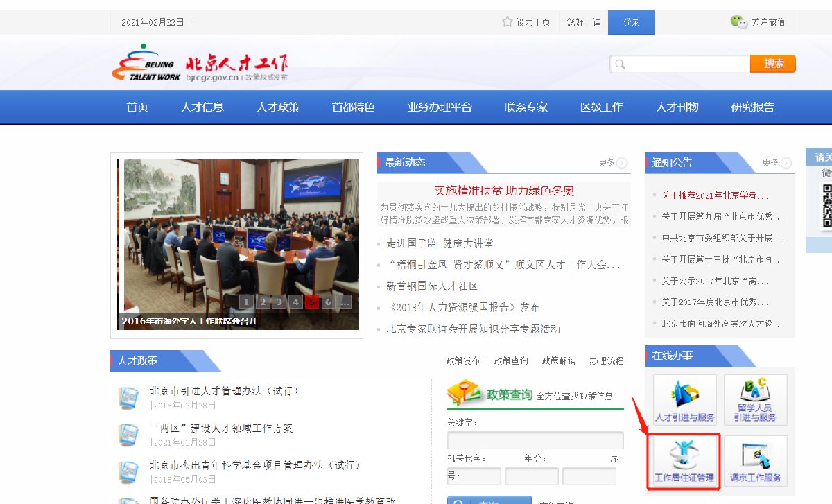The width and height of the screenshot is (832, 504).
Task: Click the 设为主页 text link
Action: click(x=533, y=22)
